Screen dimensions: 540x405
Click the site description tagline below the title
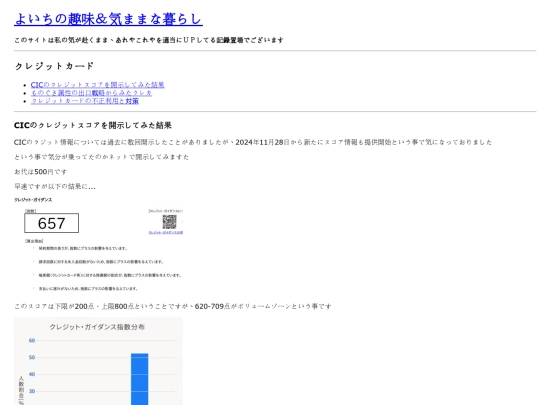[149, 40]
